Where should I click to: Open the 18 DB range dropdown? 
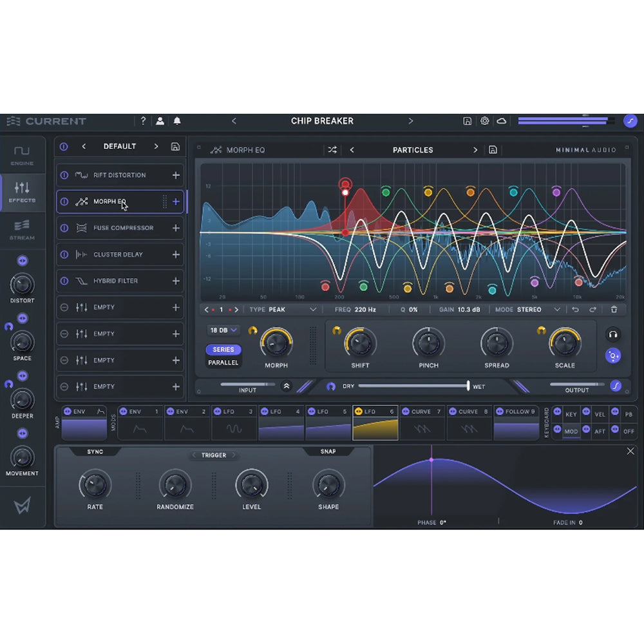point(223,330)
